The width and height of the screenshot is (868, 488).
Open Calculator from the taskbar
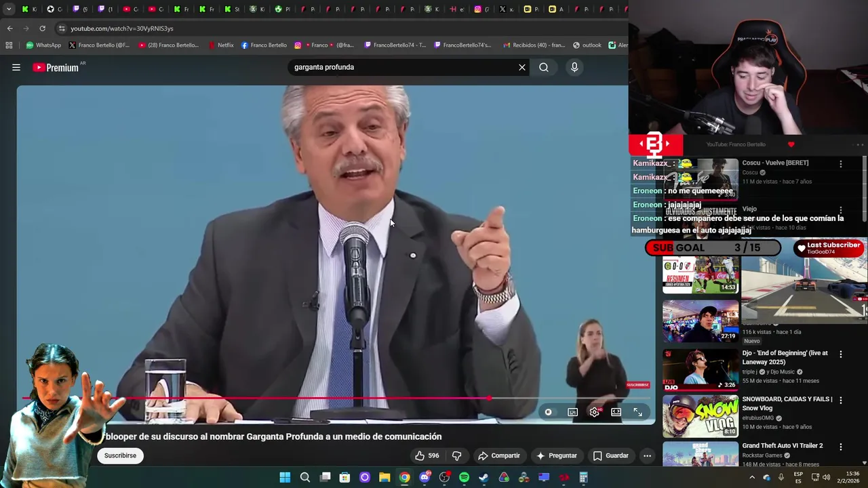click(x=583, y=478)
